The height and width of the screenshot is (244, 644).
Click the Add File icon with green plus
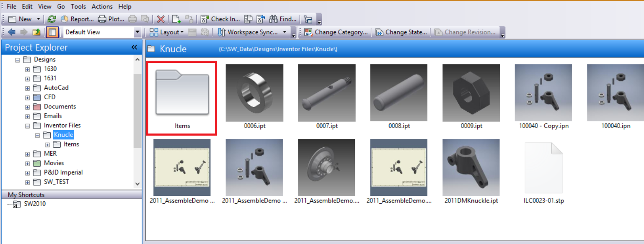point(176,19)
